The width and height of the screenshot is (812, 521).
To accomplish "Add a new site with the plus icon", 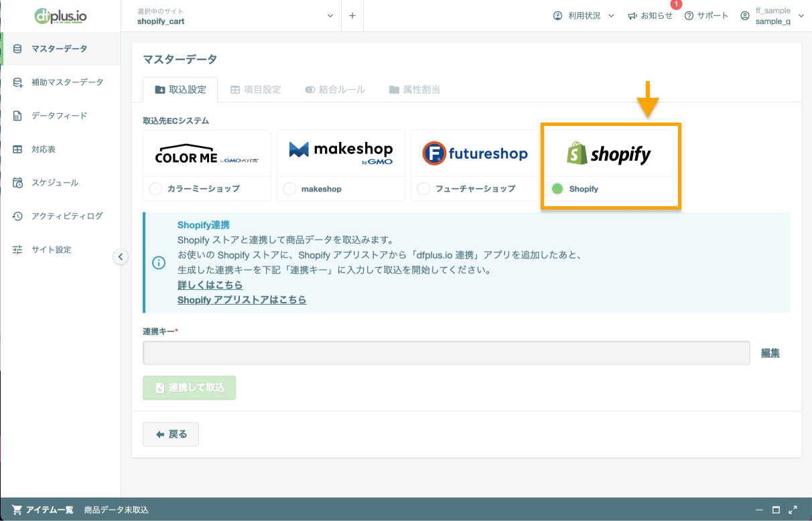I will (352, 16).
